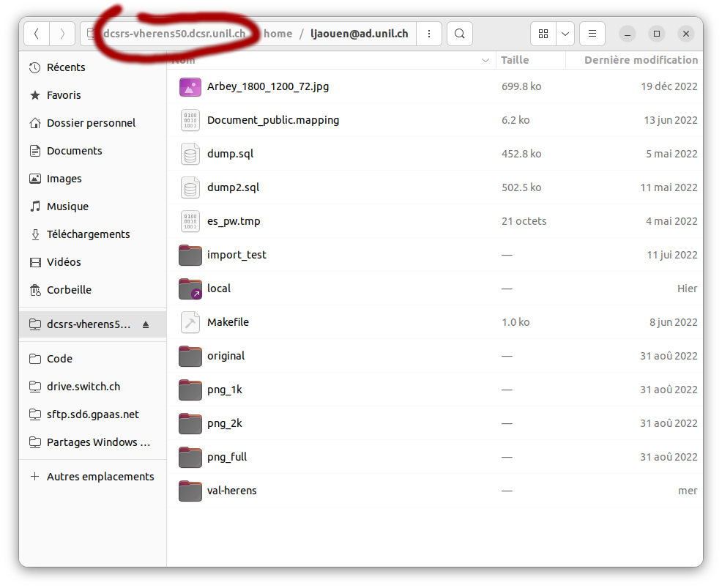Click the forward navigation arrow
This screenshot has width=722, height=588.
coord(62,34)
